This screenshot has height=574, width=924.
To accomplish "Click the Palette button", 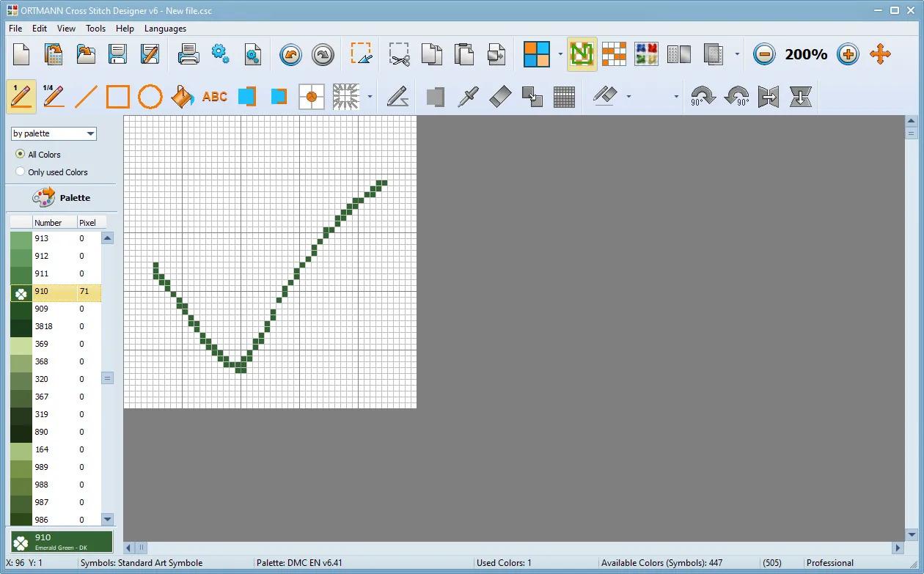I will point(62,198).
